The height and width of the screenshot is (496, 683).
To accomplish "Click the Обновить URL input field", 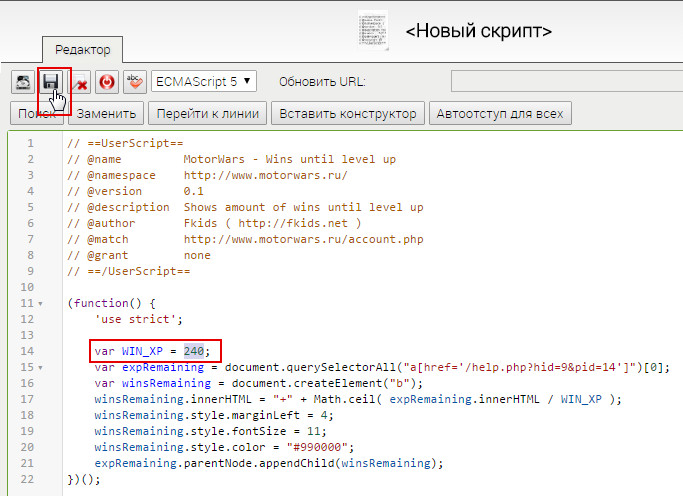I will (567, 81).
